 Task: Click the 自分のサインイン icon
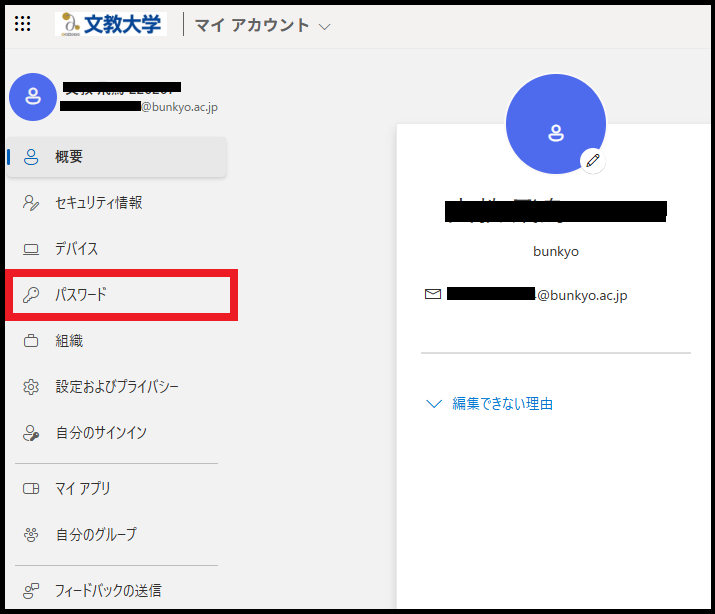[31, 433]
